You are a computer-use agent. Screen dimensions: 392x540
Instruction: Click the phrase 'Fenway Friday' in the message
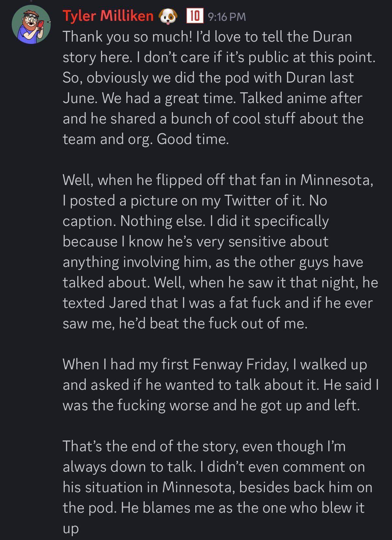pos(241,364)
